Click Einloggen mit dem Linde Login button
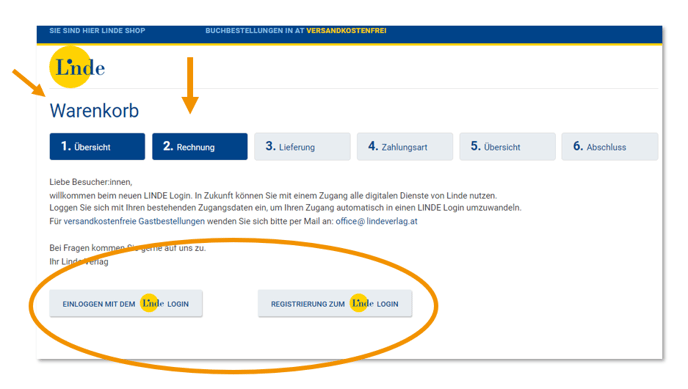 pos(126,303)
